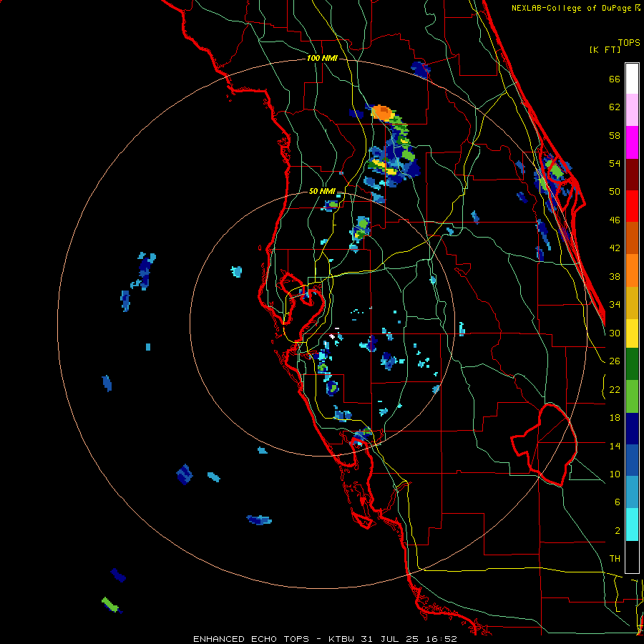Viewport: 644px width, 644px height.
Task: Click the TOPS legend title
Action: (629, 42)
